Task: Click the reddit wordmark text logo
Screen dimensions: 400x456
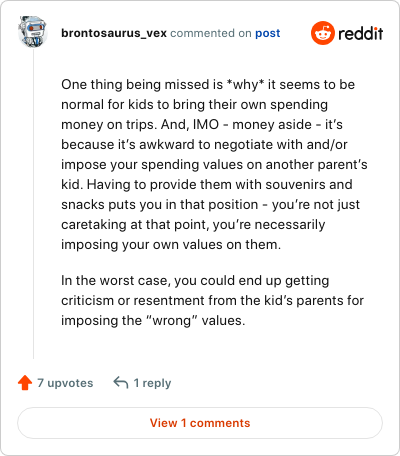Action: click(361, 33)
